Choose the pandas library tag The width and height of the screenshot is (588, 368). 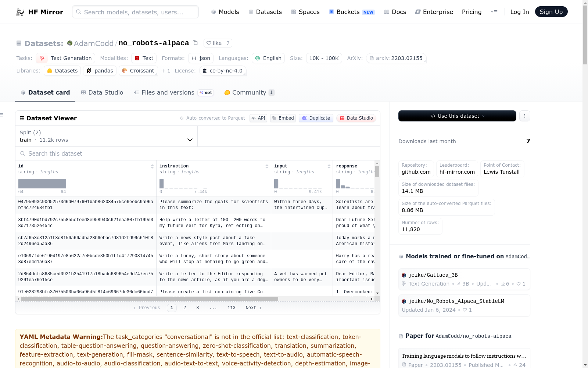[x=100, y=71]
